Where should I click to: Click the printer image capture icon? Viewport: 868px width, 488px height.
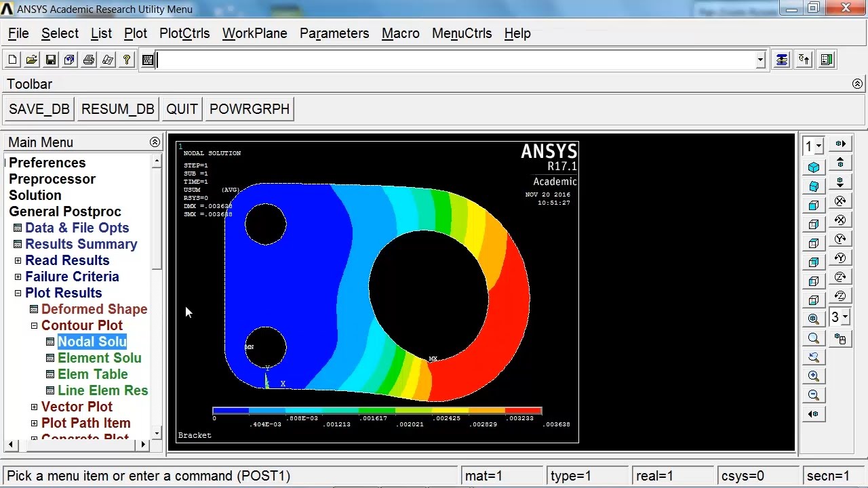tap(88, 60)
